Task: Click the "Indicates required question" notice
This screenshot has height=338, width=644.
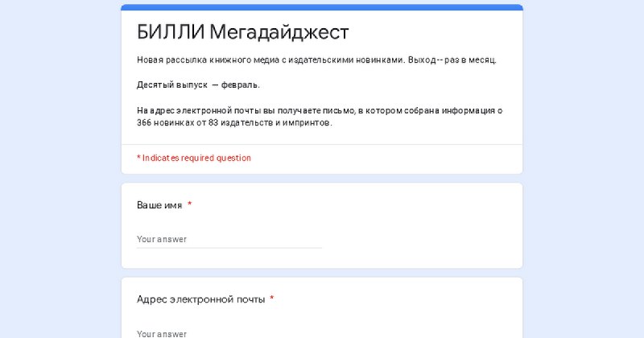Action: 194,158
